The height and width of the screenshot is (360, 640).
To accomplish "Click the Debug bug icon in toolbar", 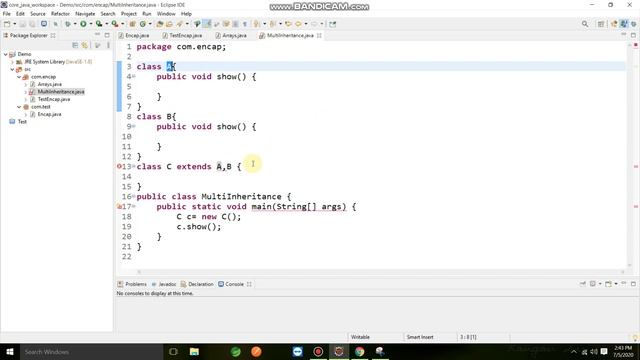I will [68, 24].
